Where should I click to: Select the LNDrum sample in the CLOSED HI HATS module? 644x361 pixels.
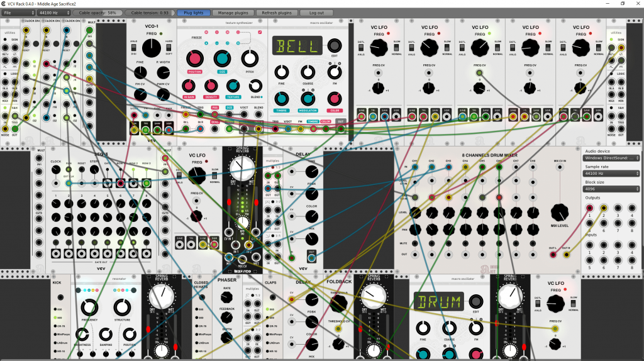pyautogui.click(x=196, y=343)
